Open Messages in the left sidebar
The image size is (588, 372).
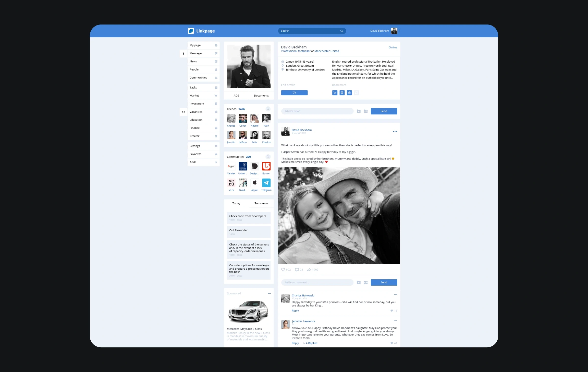(196, 53)
